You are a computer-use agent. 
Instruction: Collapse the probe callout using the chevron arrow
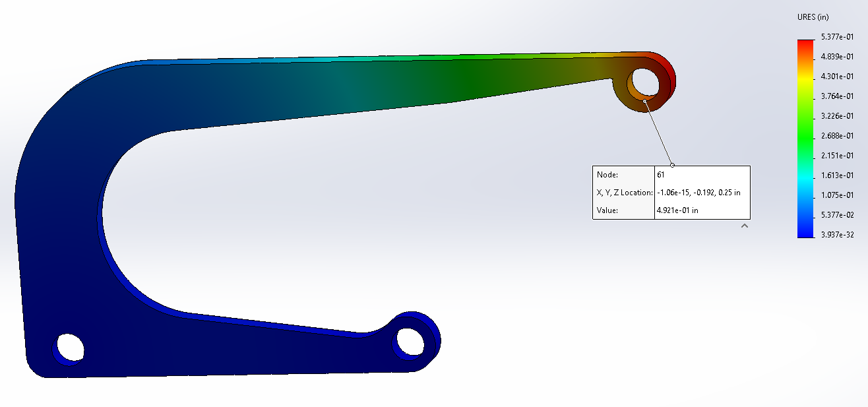[745, 226]
